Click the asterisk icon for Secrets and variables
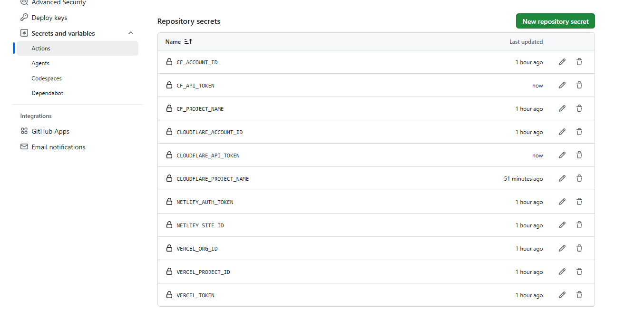 point(24,33)
